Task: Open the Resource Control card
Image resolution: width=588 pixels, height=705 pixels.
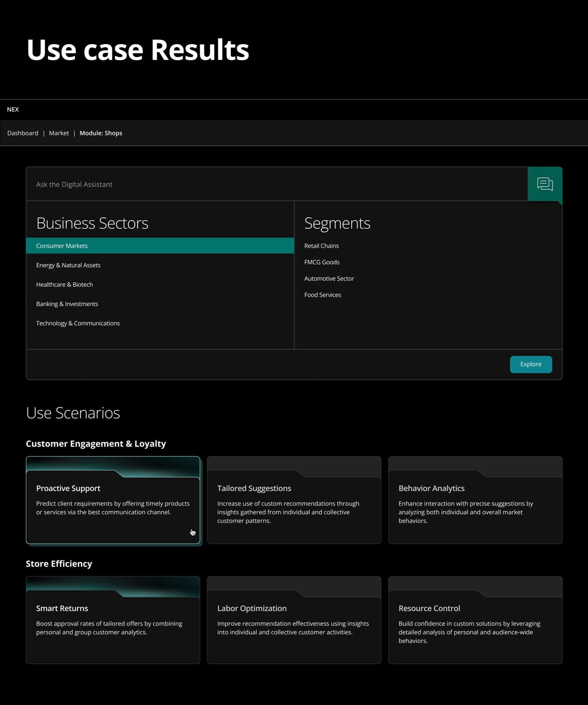Action: point(475,620)
